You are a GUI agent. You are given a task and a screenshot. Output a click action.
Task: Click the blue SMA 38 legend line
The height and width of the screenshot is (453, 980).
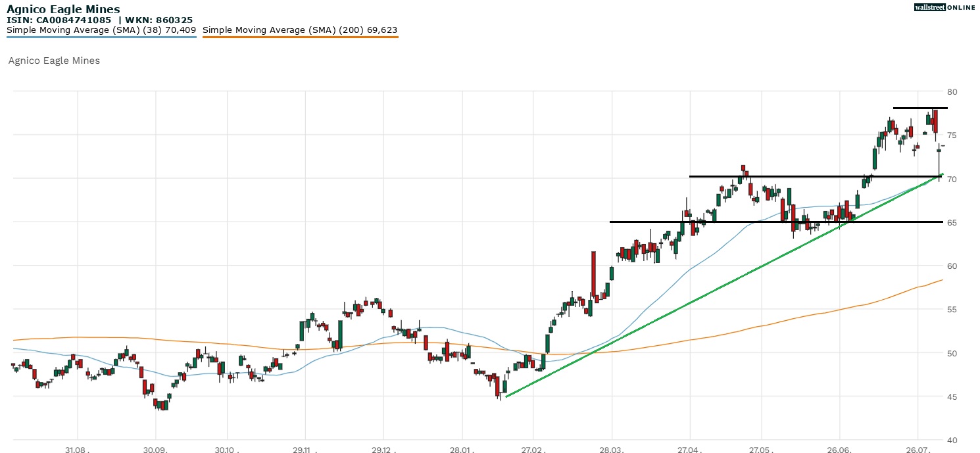(x=101, y=37)
